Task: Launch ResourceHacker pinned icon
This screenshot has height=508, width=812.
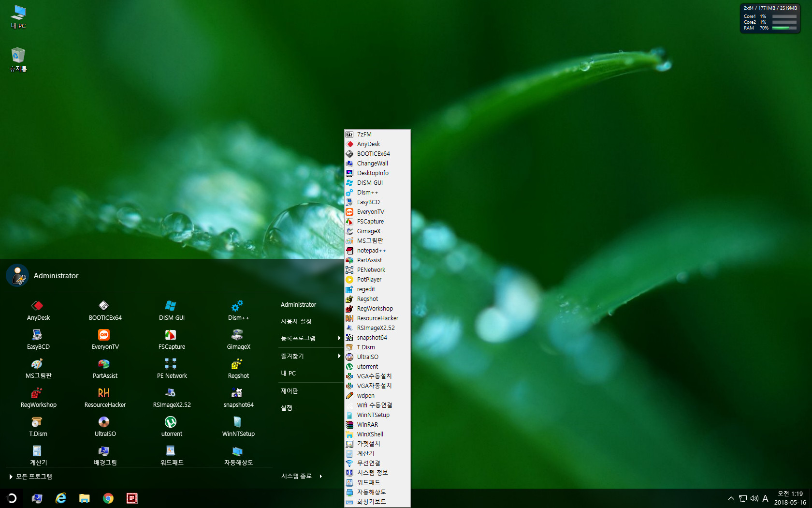Action: pyautogui.click(x=105, y=398)
